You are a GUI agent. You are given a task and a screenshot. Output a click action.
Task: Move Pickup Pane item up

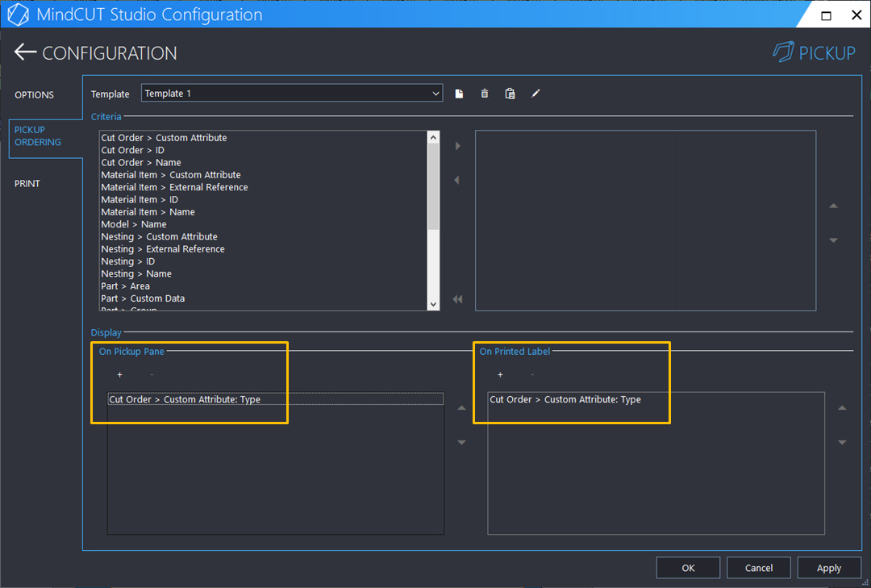(461, 408)
